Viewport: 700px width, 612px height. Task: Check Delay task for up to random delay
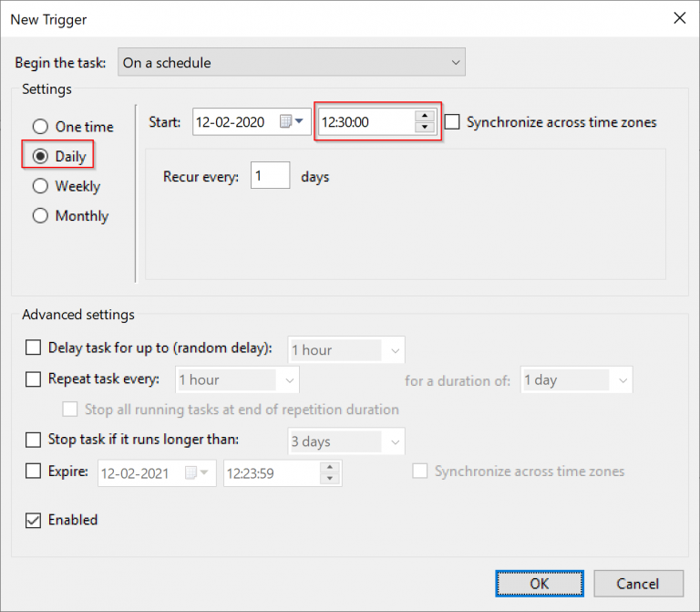click(33, 347)
